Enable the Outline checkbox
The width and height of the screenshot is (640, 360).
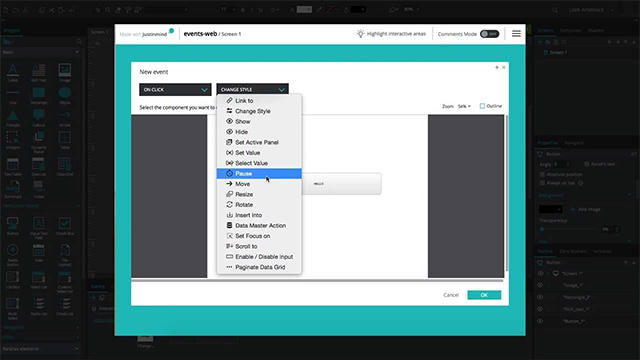coord(482,106)
